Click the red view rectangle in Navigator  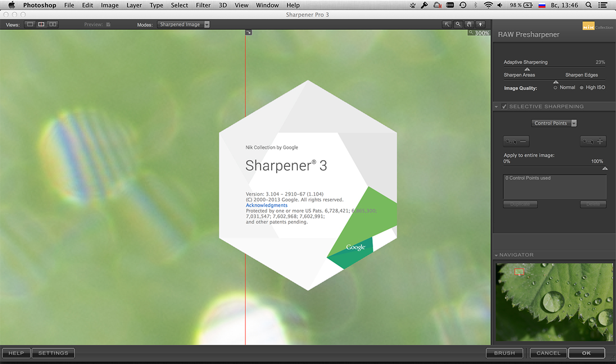519,272
